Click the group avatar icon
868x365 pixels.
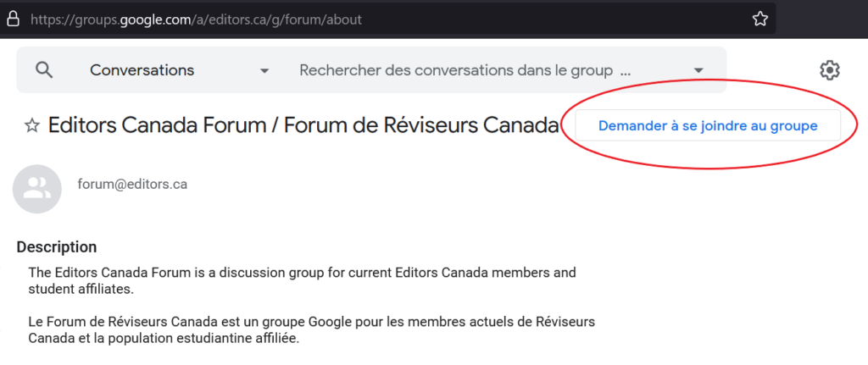pos(37,189)
